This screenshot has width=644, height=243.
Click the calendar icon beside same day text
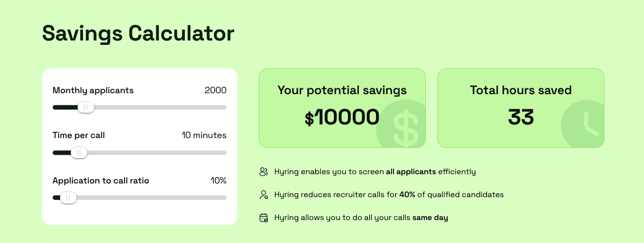pyautogui.click(x=264, y=218)
